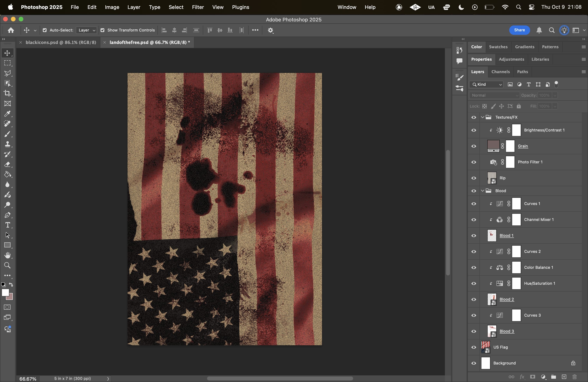Select the Eyedropper tool
The height and width of the screenshot is (382, 588).
(7, 114)
